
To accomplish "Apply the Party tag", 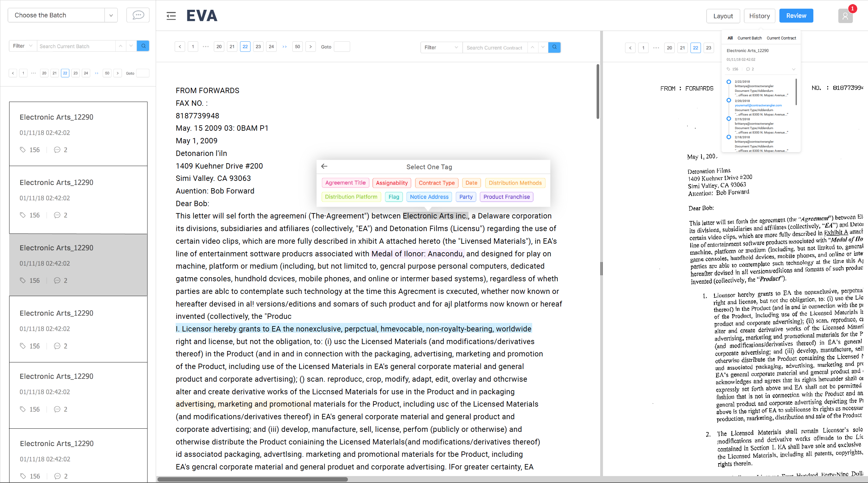I will click(466, 197).
